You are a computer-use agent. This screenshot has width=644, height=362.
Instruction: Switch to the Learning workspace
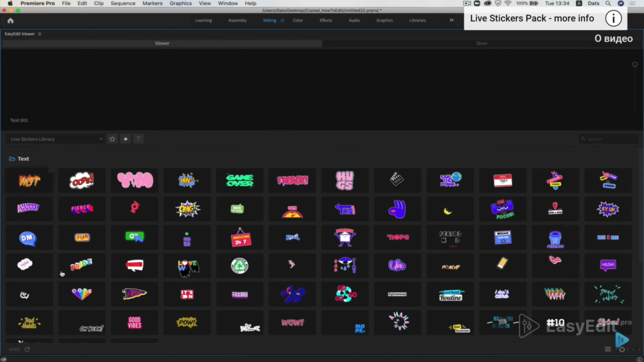click(204, 21)
